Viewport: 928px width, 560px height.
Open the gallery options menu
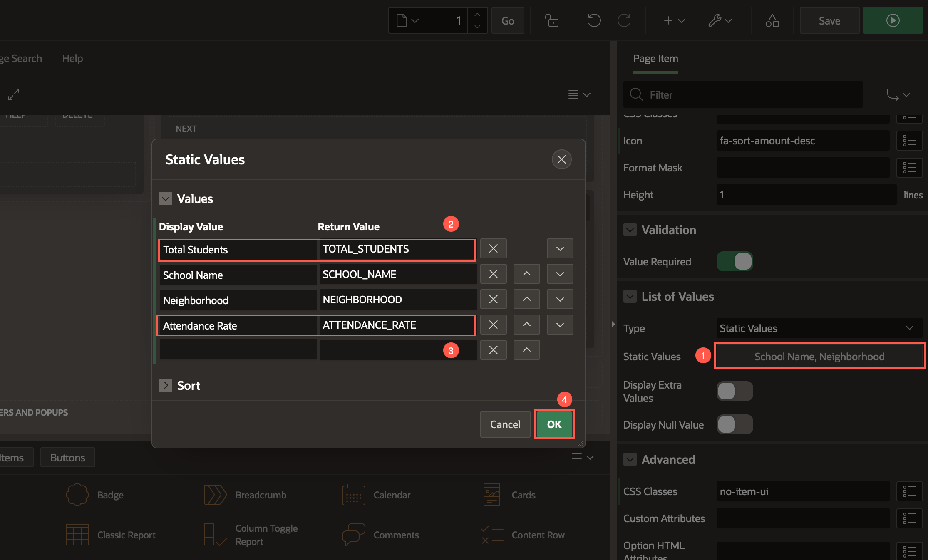pyautogui.click(x=583, y=457)
